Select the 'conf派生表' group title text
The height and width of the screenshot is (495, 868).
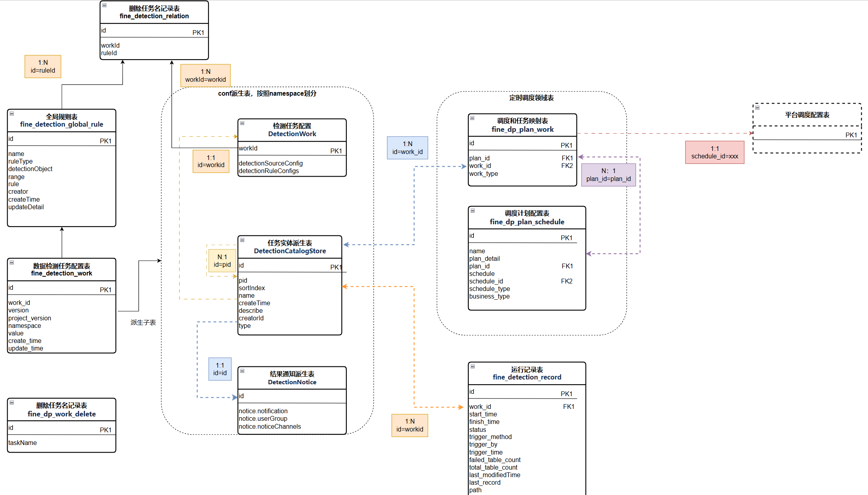click(267, 93)
